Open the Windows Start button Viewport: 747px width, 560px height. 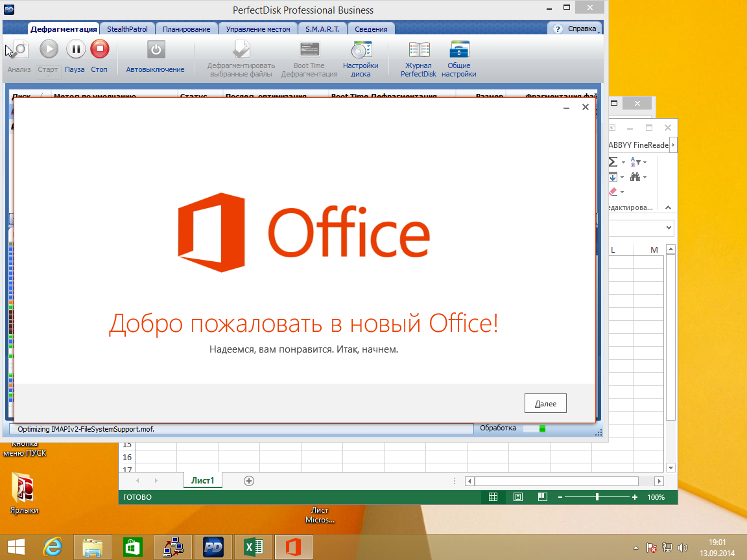coord(16,547)
